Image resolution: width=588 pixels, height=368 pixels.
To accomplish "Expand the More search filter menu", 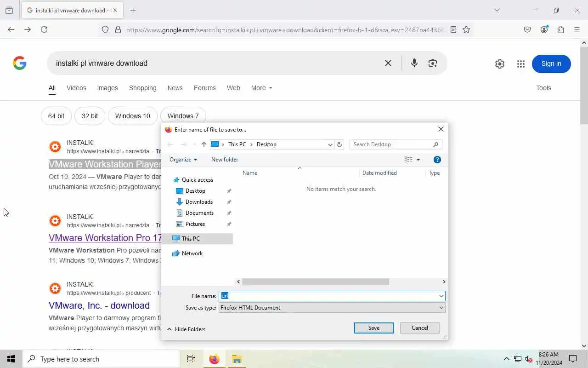I will point(261,88).
